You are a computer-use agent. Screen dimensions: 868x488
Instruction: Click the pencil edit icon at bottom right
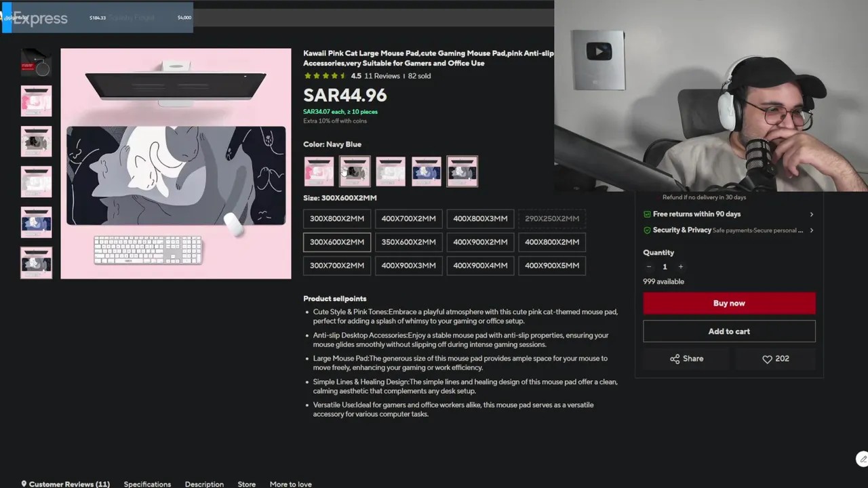[863, 459]
